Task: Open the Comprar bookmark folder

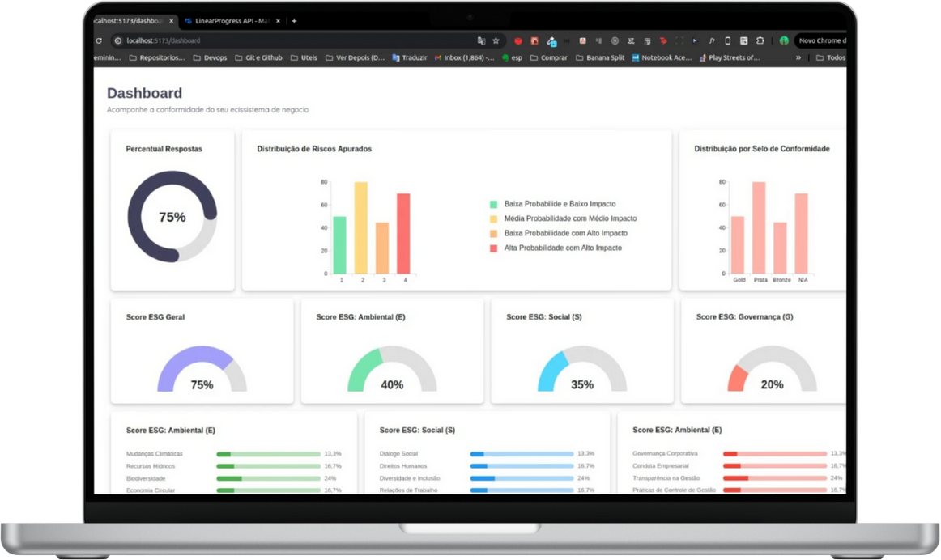Action: pos(548,57)
